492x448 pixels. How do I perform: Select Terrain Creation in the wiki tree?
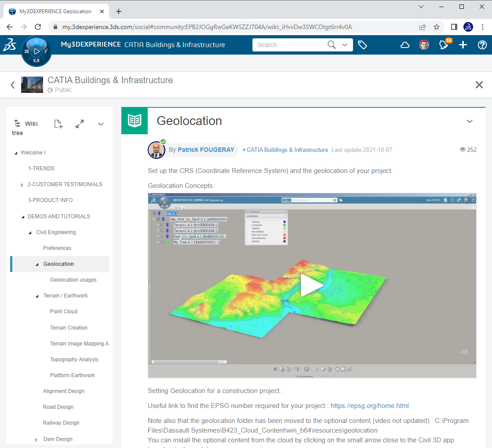point(68,327)
